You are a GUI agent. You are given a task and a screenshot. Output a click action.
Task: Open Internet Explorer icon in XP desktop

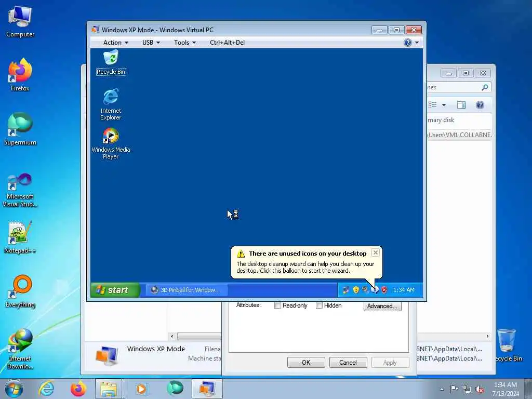tap(111, 104)
